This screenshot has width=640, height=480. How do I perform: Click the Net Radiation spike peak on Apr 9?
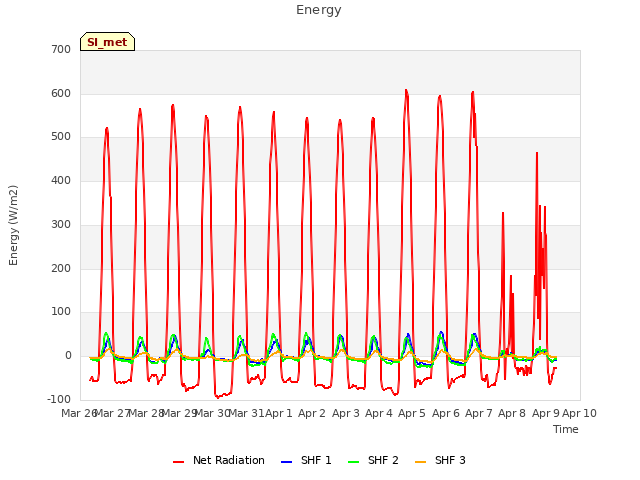click(x=537, y=153)
